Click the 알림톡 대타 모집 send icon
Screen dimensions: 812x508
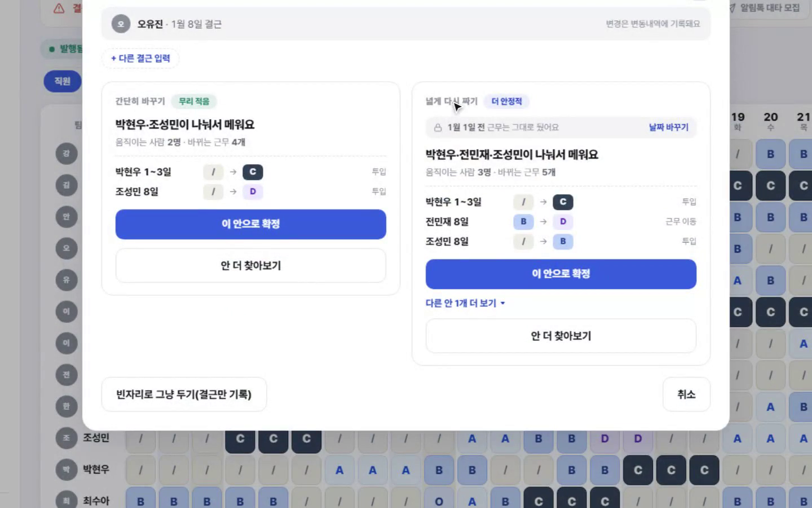point(732,8)
